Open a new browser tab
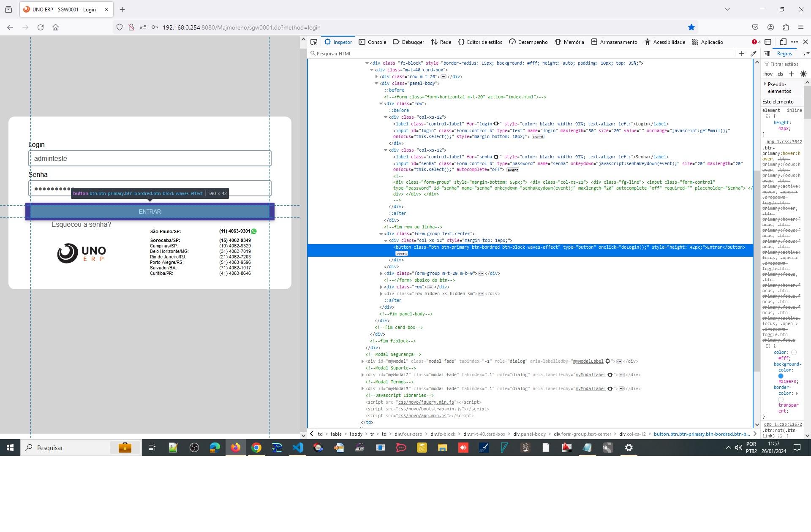811x532 pixels. click(x=122, y=9)
